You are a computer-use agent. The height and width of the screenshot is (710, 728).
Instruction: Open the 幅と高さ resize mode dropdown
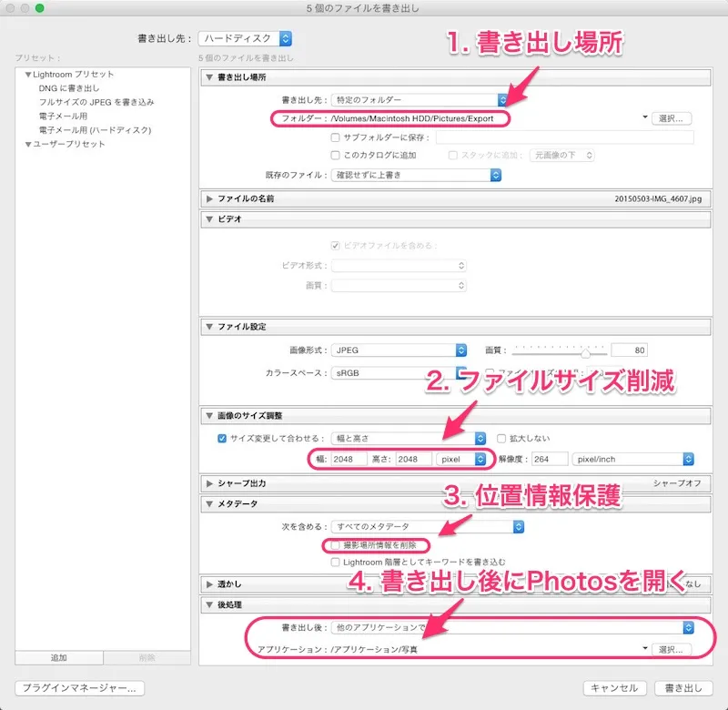pyautogui.click(x=409, y=439)
